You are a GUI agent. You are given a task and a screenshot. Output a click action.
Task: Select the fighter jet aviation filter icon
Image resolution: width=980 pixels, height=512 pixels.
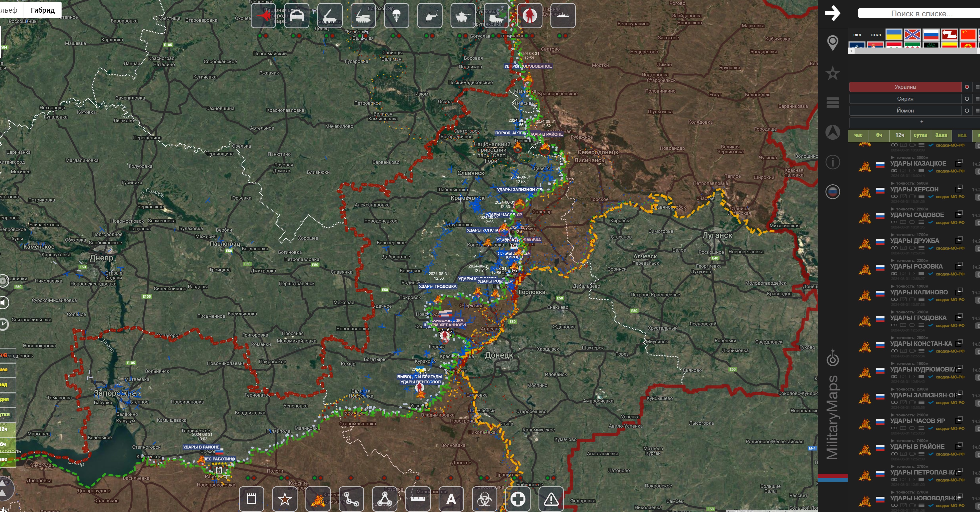click(x=263, y=16)
